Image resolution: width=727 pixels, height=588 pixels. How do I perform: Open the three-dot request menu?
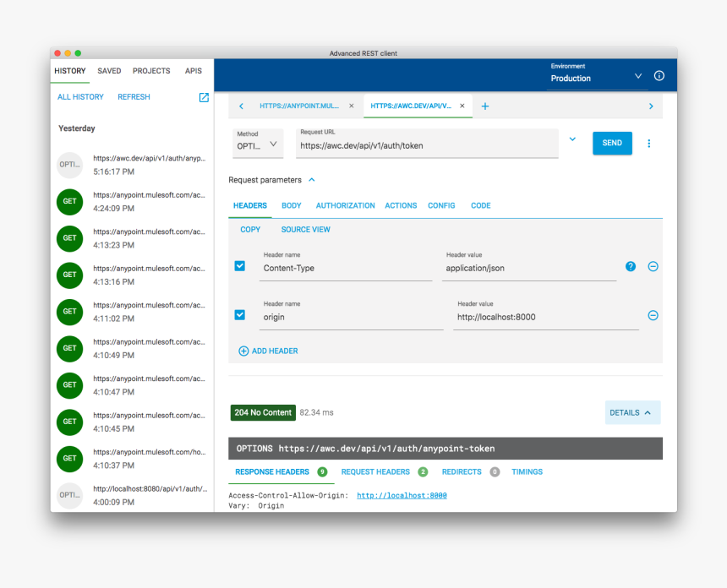coord(649,144)
